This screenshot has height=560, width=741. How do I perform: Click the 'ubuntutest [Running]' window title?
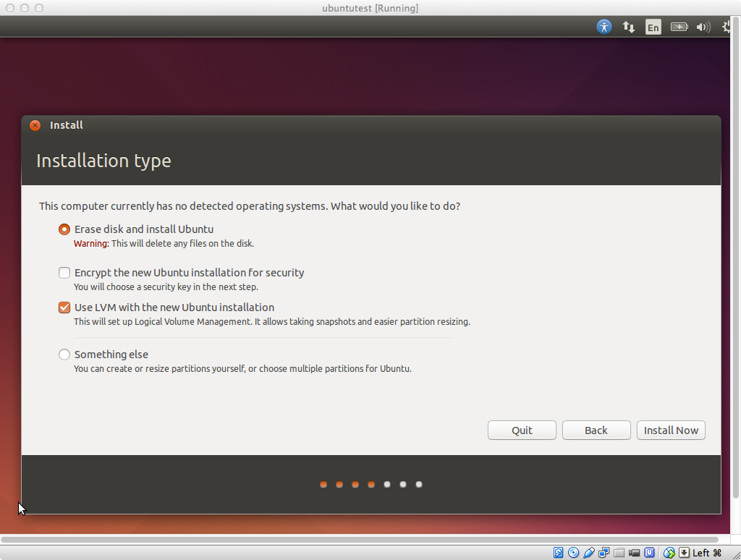(370, 8)
